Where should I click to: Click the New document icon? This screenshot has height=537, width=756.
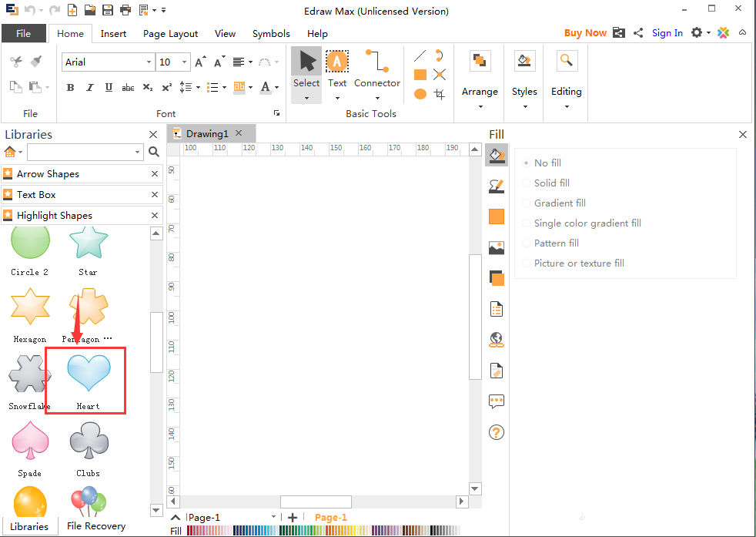pyautogui.click(x=72, y=10)
